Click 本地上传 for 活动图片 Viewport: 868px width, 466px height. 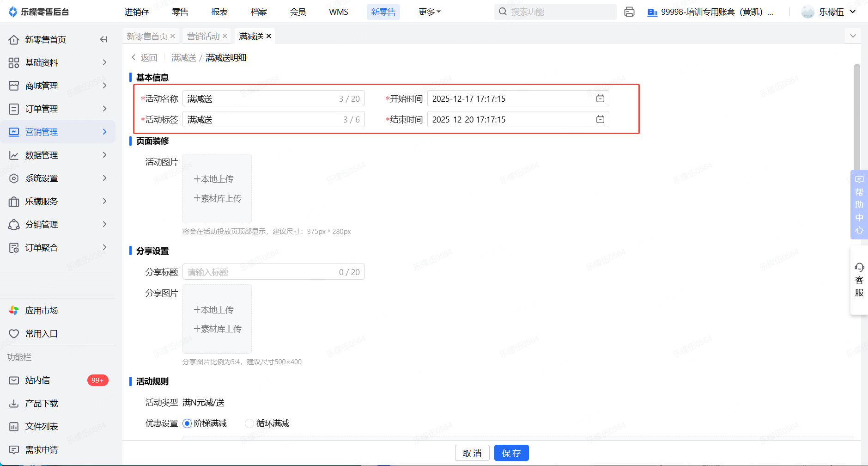(214, 179)
